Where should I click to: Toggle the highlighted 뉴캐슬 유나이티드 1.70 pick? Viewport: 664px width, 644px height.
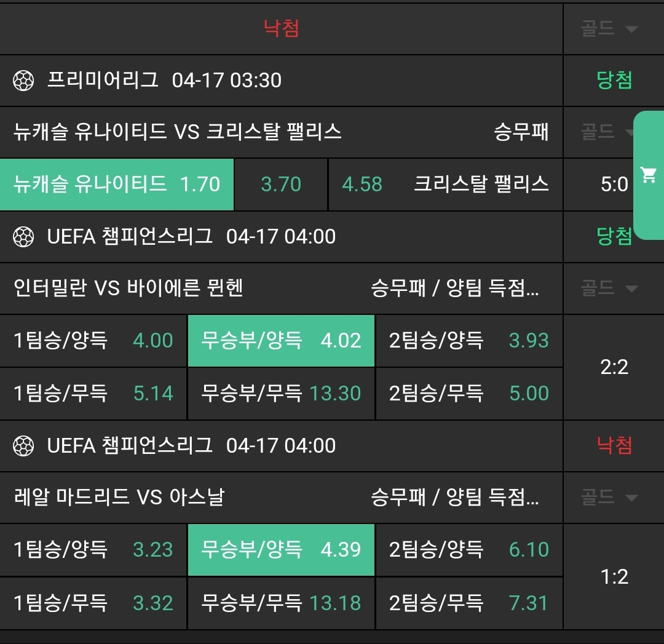point(117,184)
